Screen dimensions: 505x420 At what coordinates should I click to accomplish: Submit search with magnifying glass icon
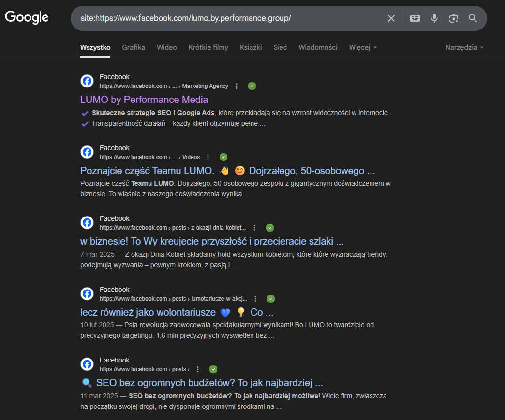473,18
